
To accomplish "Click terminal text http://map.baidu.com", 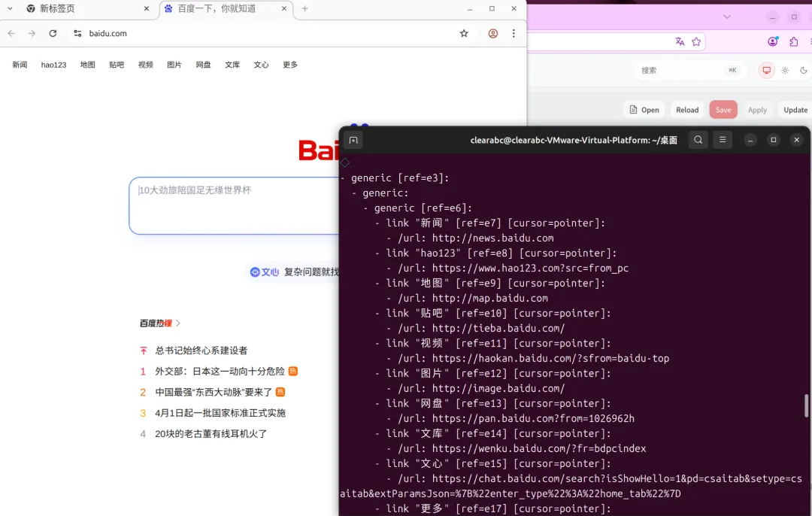I will [490, 299].
